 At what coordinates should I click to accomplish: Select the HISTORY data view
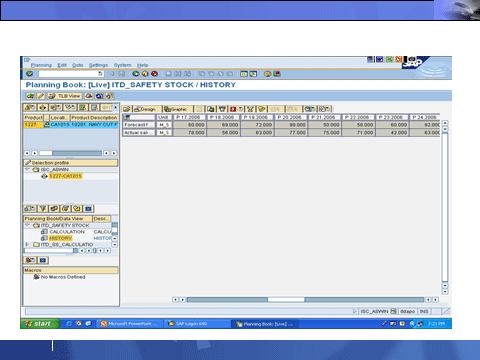60,238
